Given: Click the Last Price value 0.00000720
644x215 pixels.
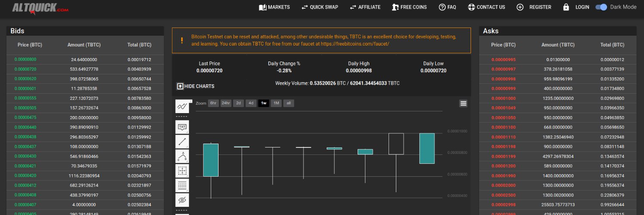Looking at the screenshot, I should tap(210, 71).
